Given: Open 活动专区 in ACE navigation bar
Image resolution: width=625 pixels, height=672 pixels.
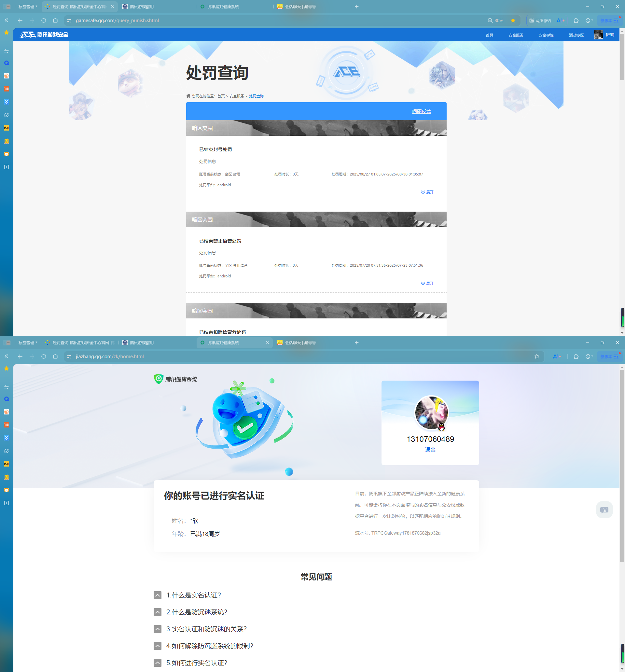Looking at the screenshot, I should [x=576, y=35].
